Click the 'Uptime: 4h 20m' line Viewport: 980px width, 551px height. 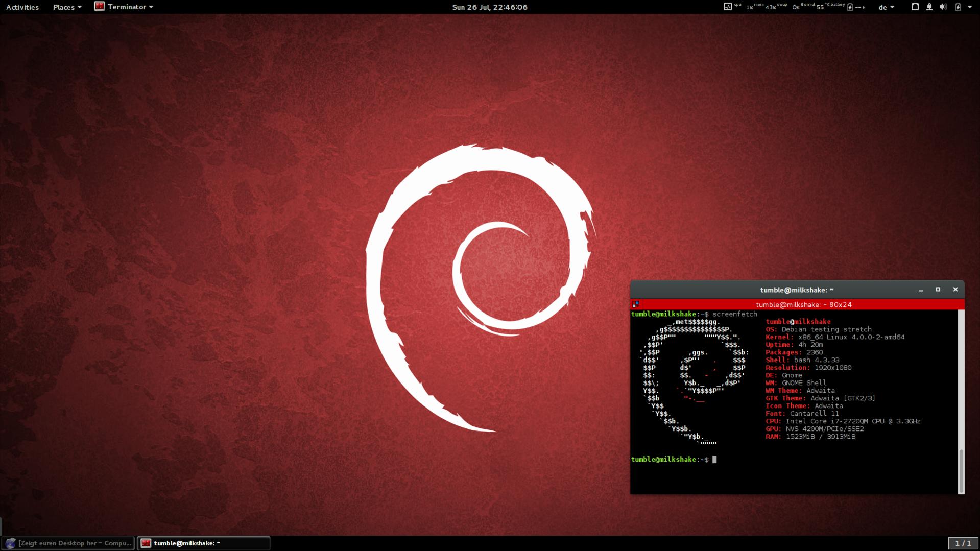[x=794, y=345]
